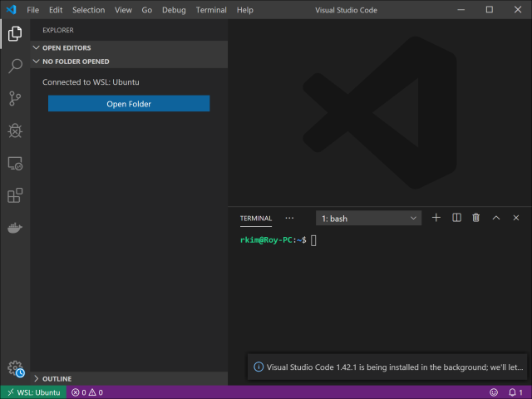This screenshot has height=399, width=532.
Task: Open the Source Control view
Action: coord(14,98)
